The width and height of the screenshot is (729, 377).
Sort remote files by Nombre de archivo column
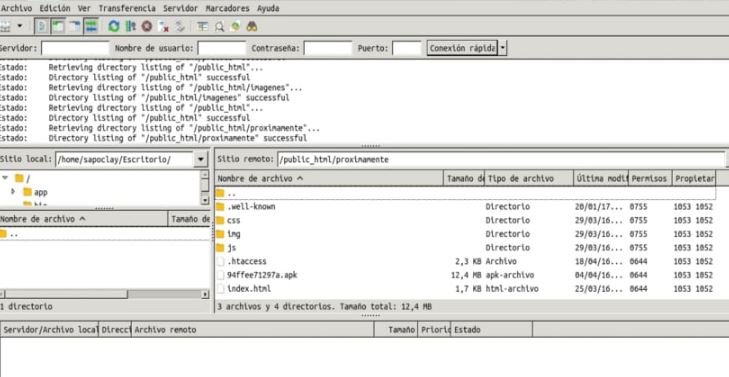coord(329,179)
